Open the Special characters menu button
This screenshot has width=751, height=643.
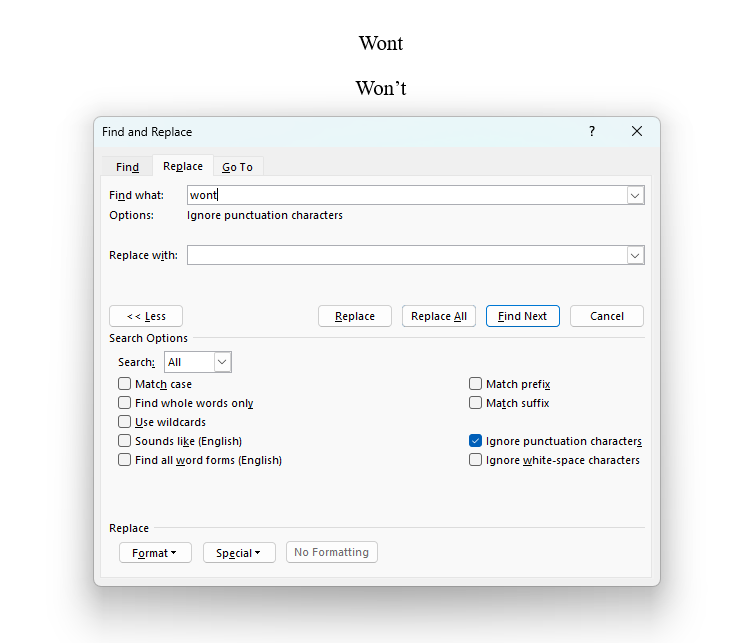click(x=239, y=553)
